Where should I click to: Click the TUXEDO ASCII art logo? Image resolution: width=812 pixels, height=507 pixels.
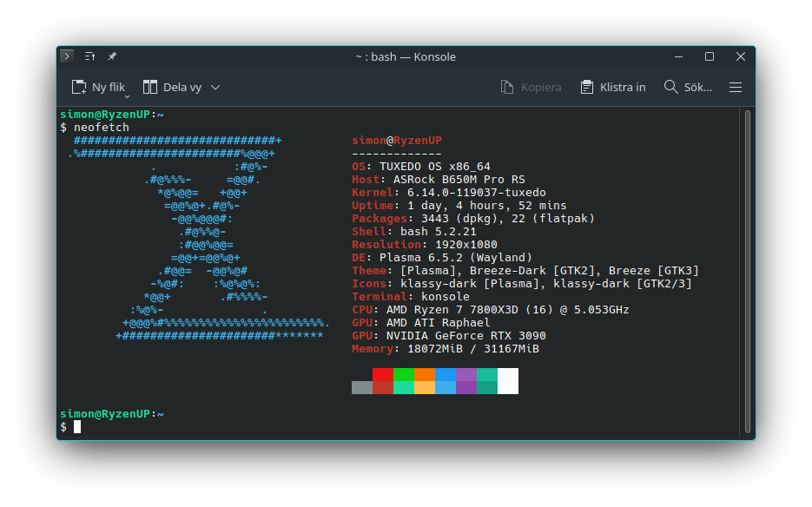tap(198, 238)
